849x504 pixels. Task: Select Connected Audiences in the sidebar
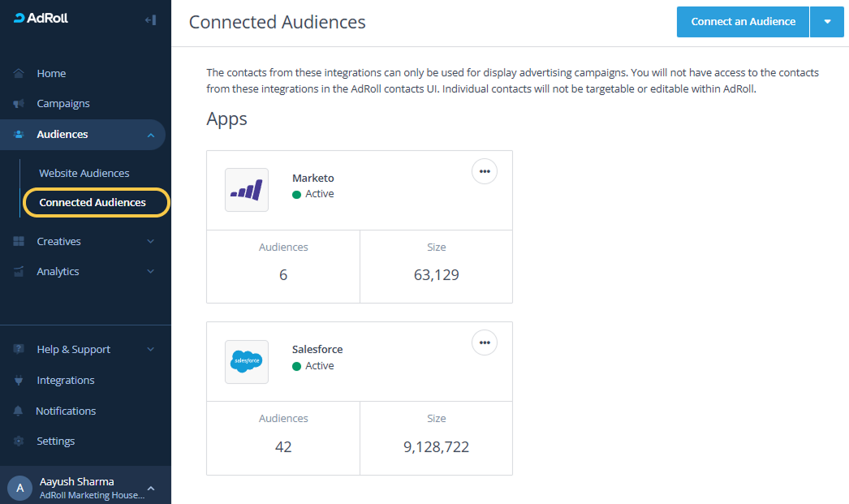(93, 203)
